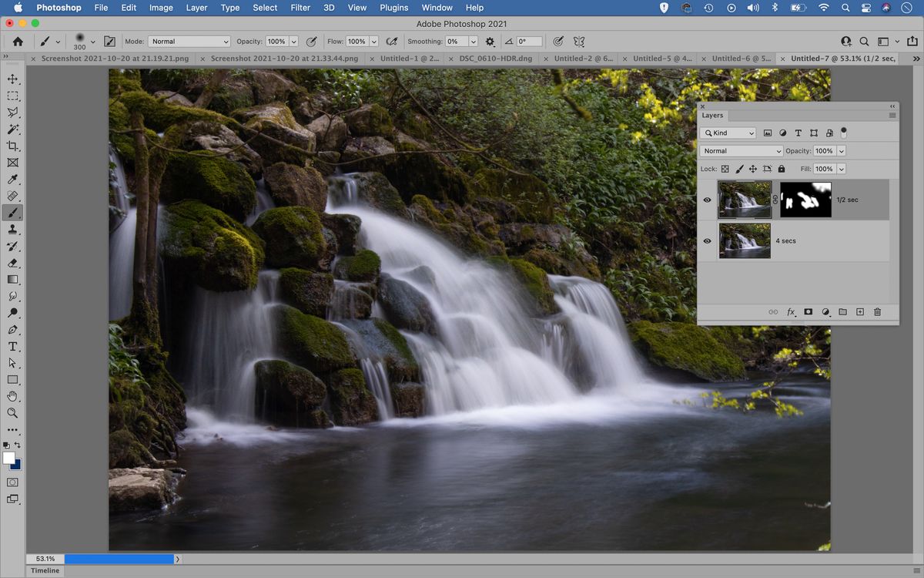Open the Layers panel Kind filter dropdown
Screen dimensions: 924x578
pos(727,133)
